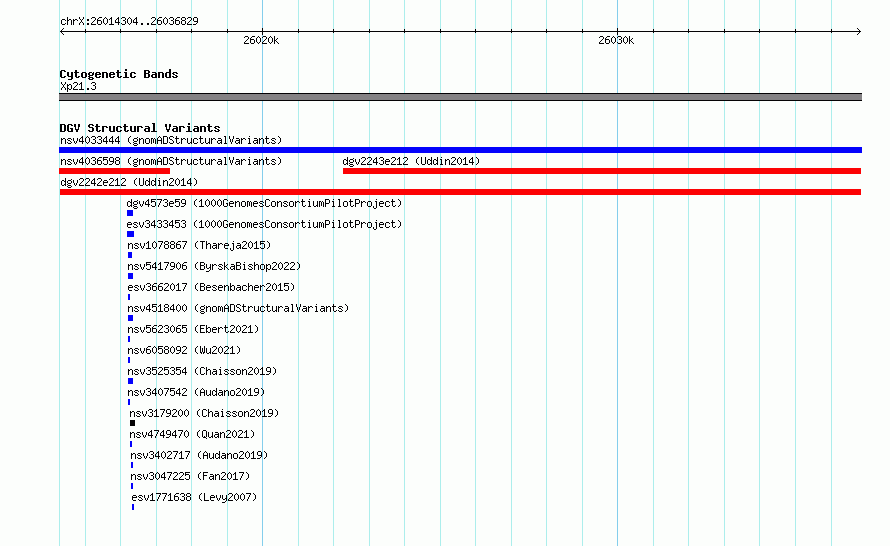Open dgv2243e212 (Uddin2014) label
The width and height of the screenshot is (890, 546).
[x=411, y=161]
